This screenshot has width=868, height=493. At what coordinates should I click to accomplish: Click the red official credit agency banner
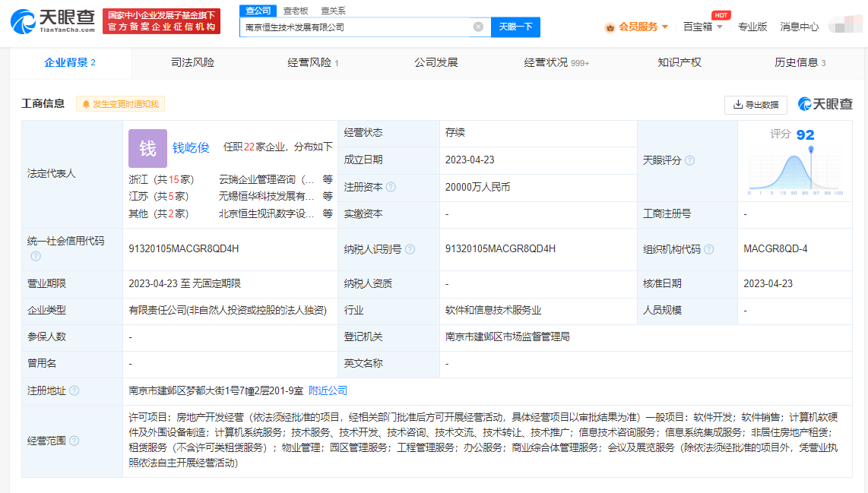click(x=162, y=21)
